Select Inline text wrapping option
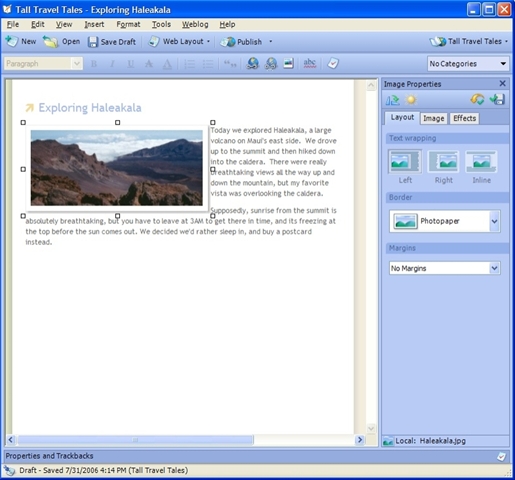The image size is (515, 480). click(x=481, y=167)
